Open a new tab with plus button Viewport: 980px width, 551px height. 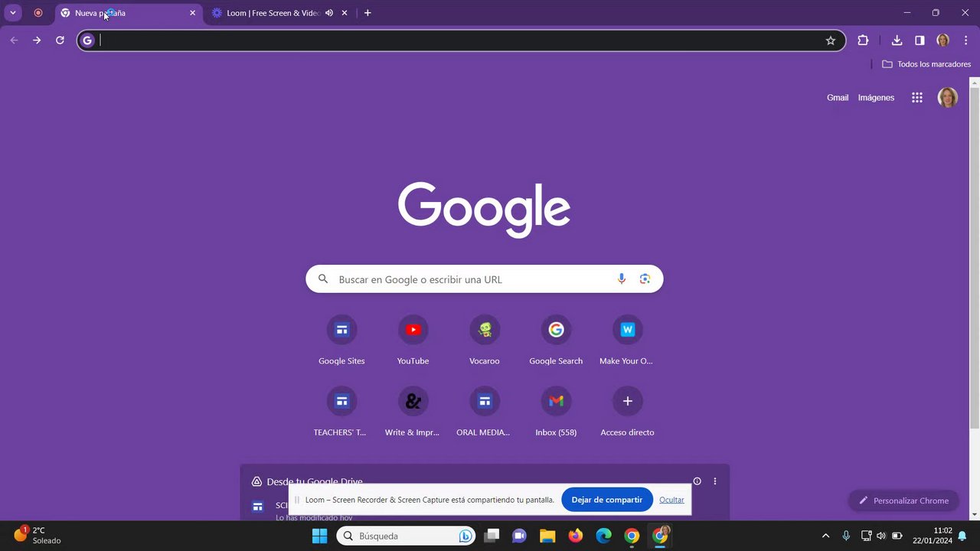point(367,13)
